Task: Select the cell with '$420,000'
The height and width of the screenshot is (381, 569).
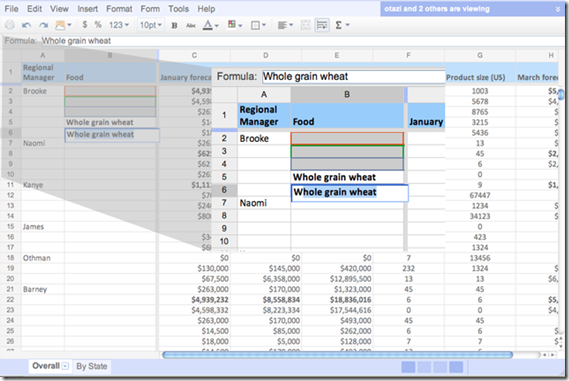Action: point(337,269)
